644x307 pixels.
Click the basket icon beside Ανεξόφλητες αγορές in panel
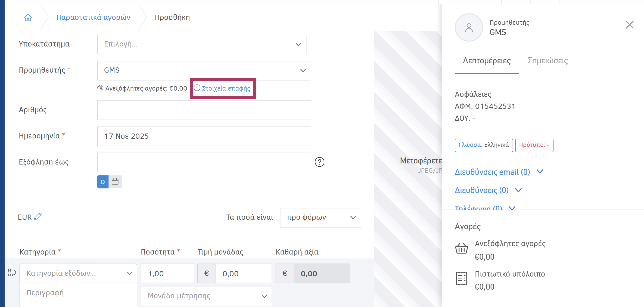[461, 249]
